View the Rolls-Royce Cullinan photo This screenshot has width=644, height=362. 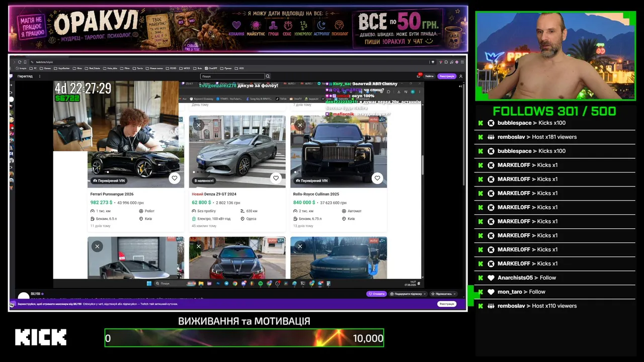click(x=339, y=151)
